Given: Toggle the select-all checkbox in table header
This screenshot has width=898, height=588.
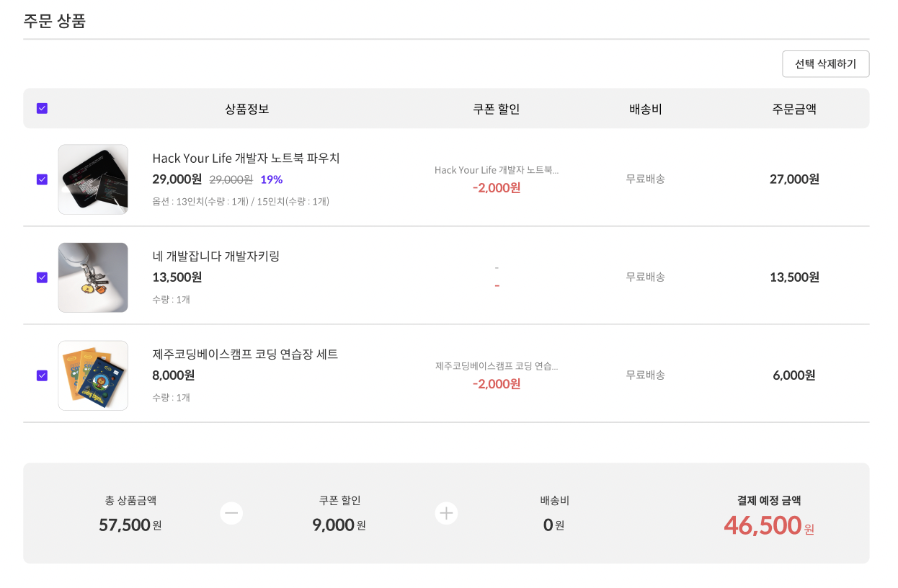Looking at the screenshot, I should tap(43, 109).
